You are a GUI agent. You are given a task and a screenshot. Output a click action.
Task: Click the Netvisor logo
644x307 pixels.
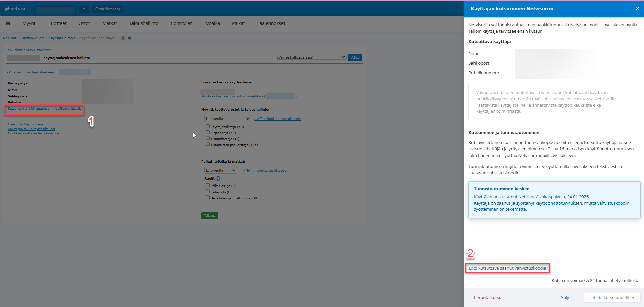[16, 9]
